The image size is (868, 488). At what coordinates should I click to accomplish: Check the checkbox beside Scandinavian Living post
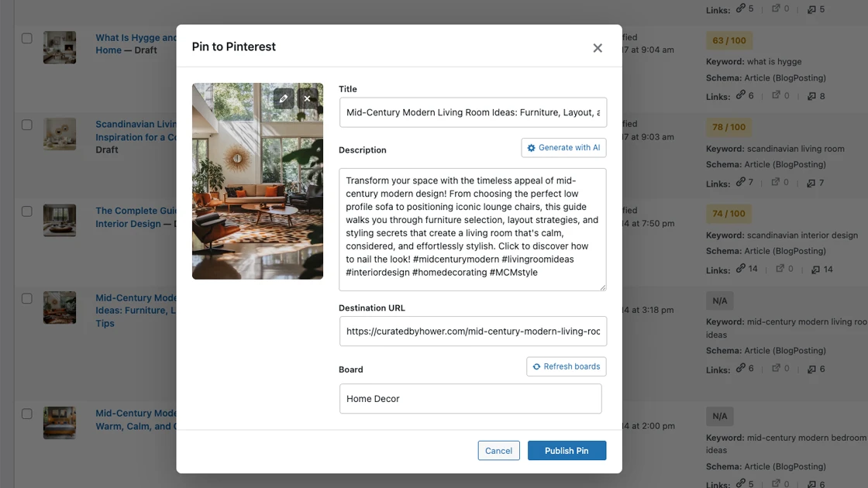tap(27, 124)
